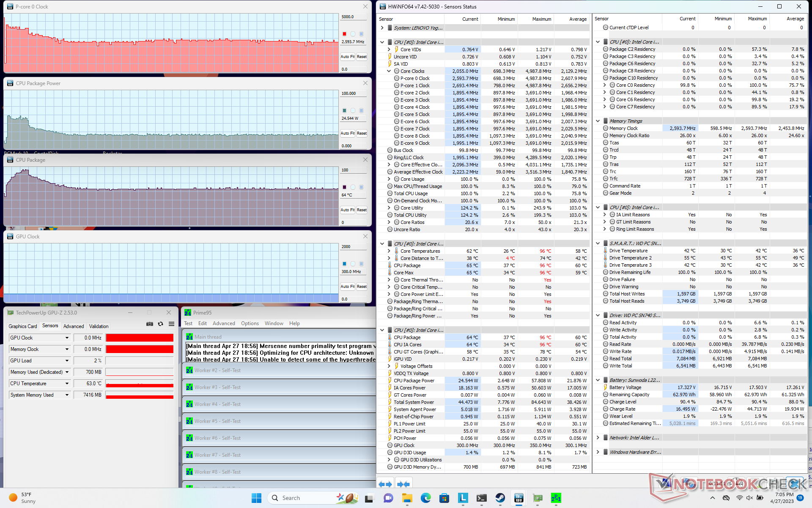Collapse the Core Clocks tree node

(x=389, y=71)
